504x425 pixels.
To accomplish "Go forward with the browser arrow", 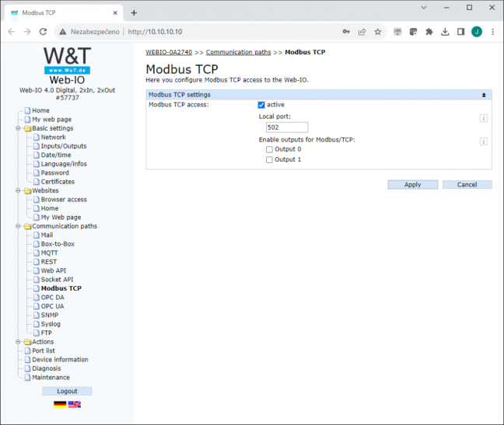I will tap(27, 31).
